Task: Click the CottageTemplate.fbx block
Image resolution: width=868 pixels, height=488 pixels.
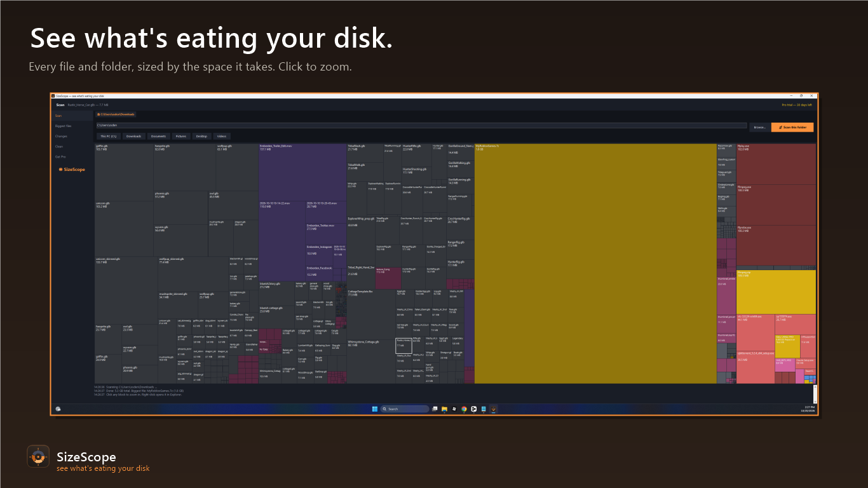Action: pyautogui.click(x=371, y=314)
